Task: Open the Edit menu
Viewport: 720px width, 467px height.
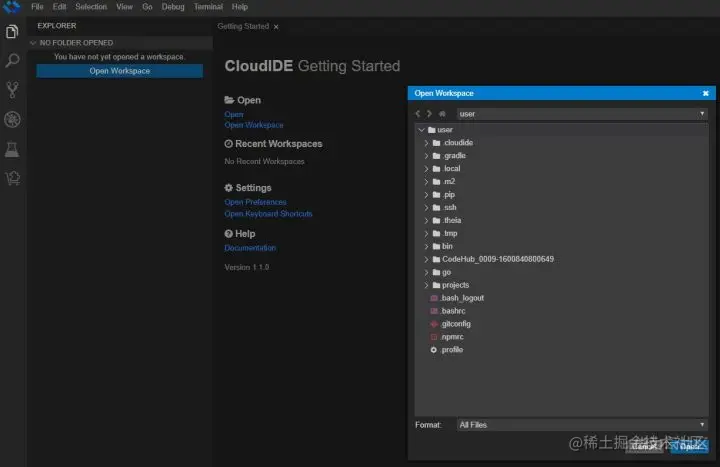Action: point(59,7)
